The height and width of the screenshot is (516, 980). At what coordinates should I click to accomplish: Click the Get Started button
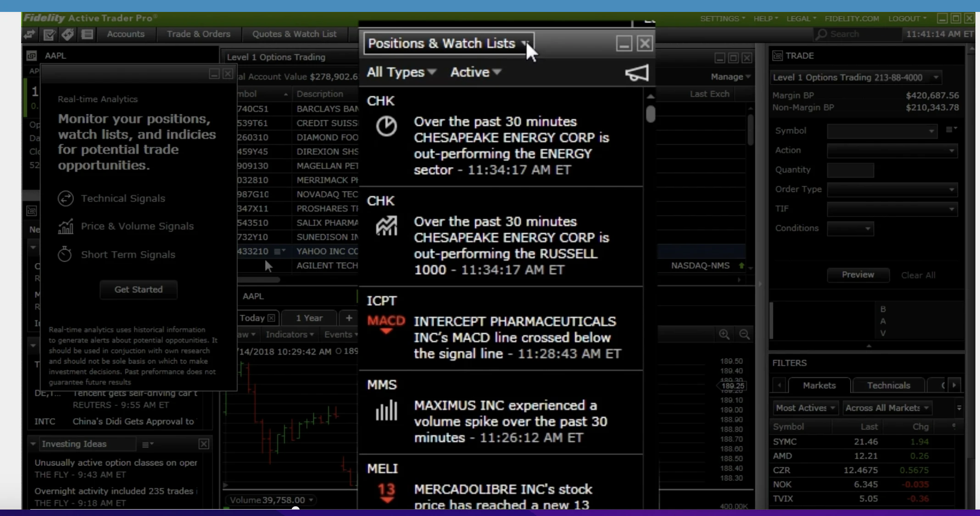(x=139, y=290)
